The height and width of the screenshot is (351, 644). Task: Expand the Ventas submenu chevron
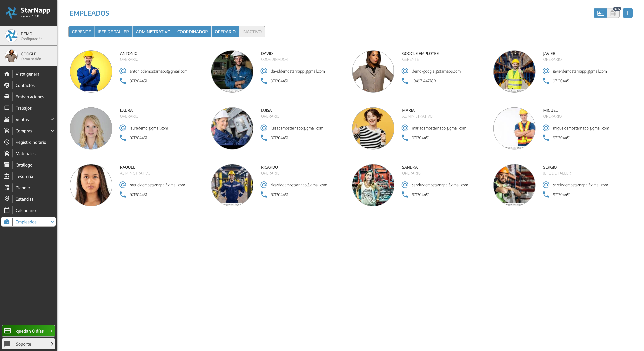pos(52,119)
